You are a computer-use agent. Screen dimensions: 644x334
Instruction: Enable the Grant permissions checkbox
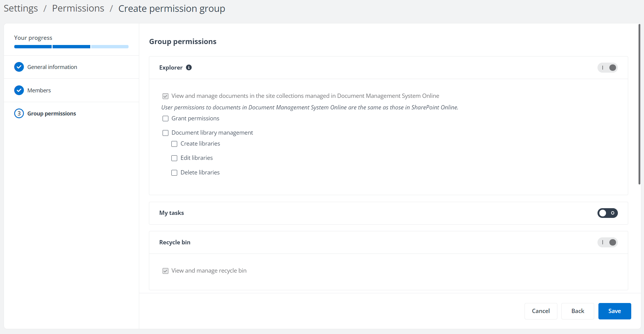coord(165,119)
